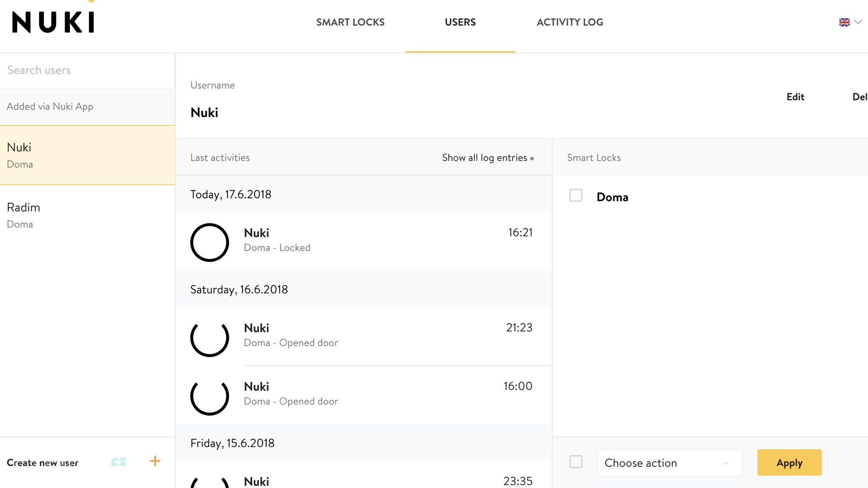
Task: Click the Nuki open door icon at 16:00
Action: click(209, 396)
